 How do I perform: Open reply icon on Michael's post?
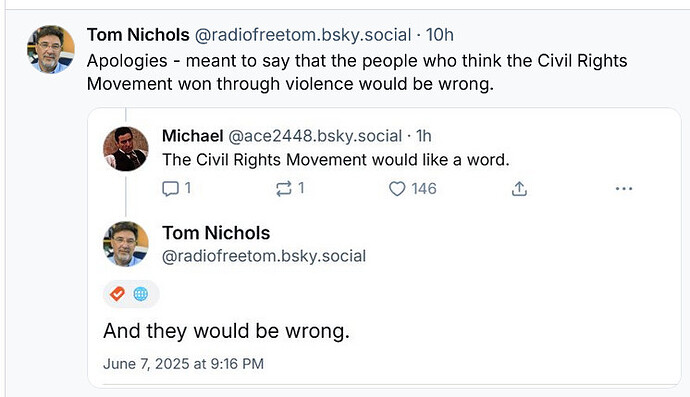coord(170,189)
